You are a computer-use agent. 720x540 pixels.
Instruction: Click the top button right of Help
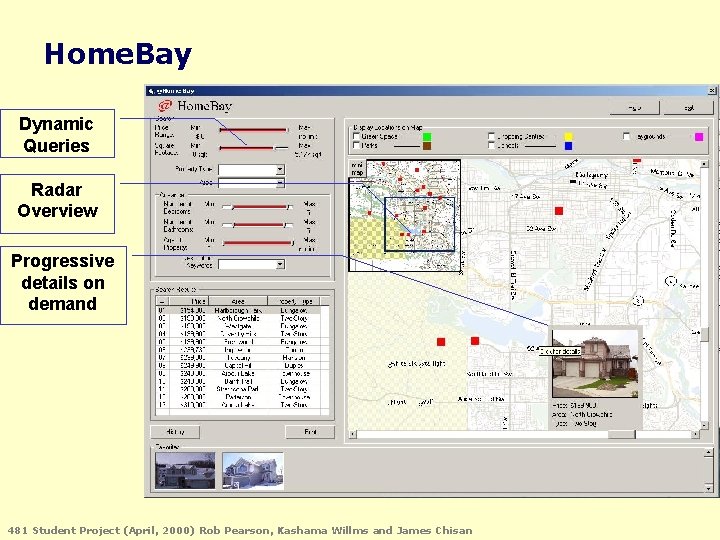tap(689, 108)
